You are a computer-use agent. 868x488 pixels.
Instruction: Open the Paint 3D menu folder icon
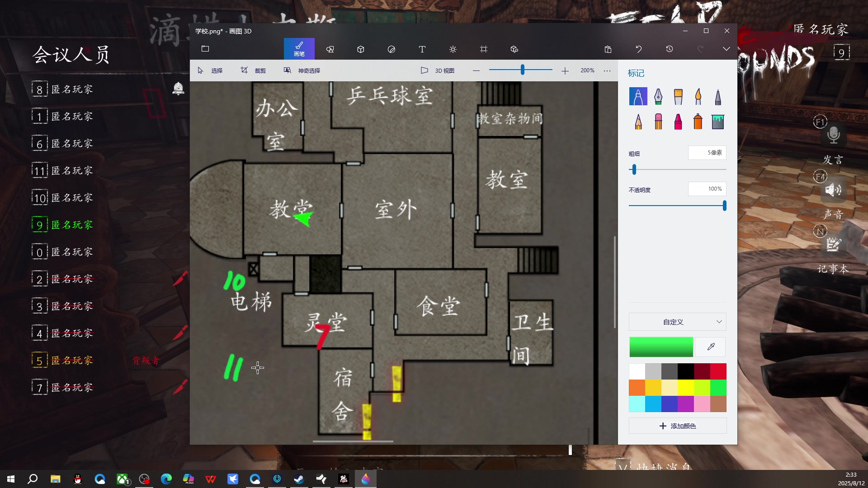pos(205,49)
